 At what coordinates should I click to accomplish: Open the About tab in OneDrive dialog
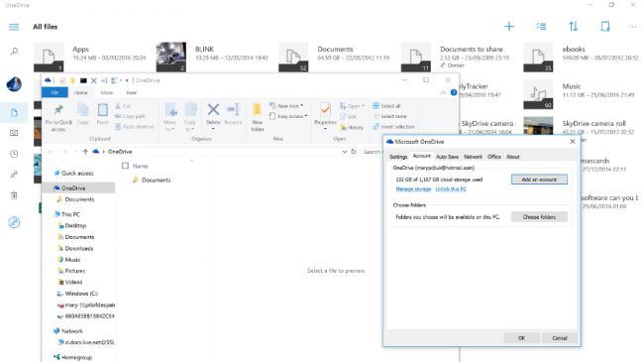pyautogui.click(x=512, y=157)
